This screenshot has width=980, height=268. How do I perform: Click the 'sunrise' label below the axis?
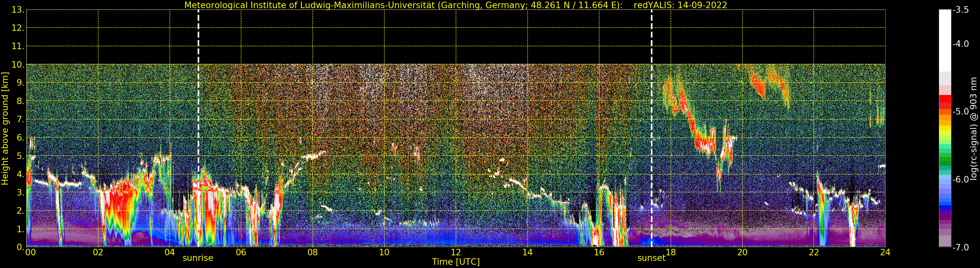coord(198,258)
